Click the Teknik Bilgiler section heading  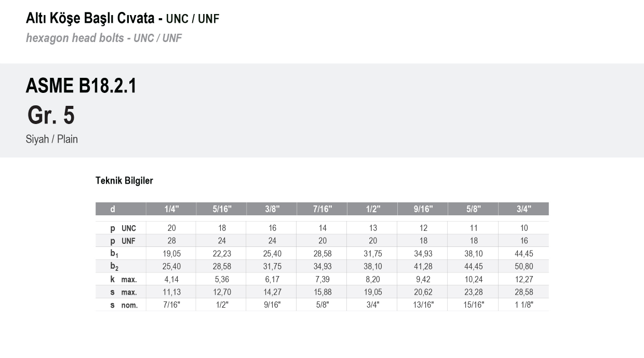[x=124, y=181]
